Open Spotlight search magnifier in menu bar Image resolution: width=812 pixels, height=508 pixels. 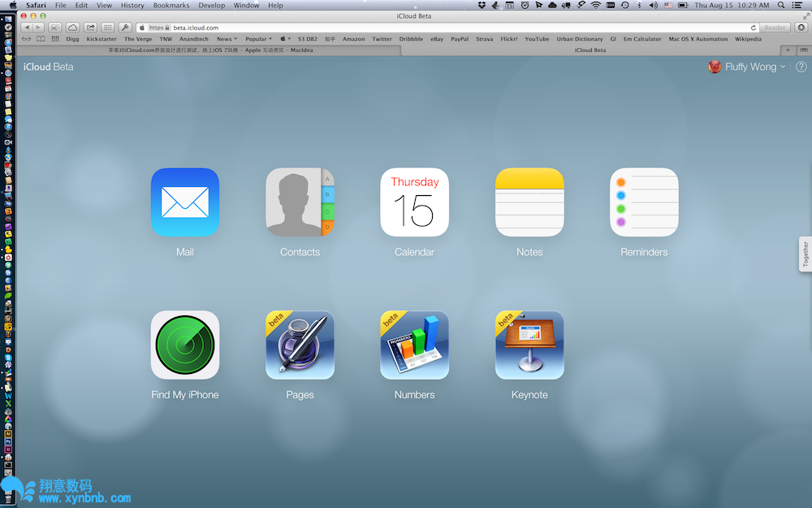tap(781, 5)
